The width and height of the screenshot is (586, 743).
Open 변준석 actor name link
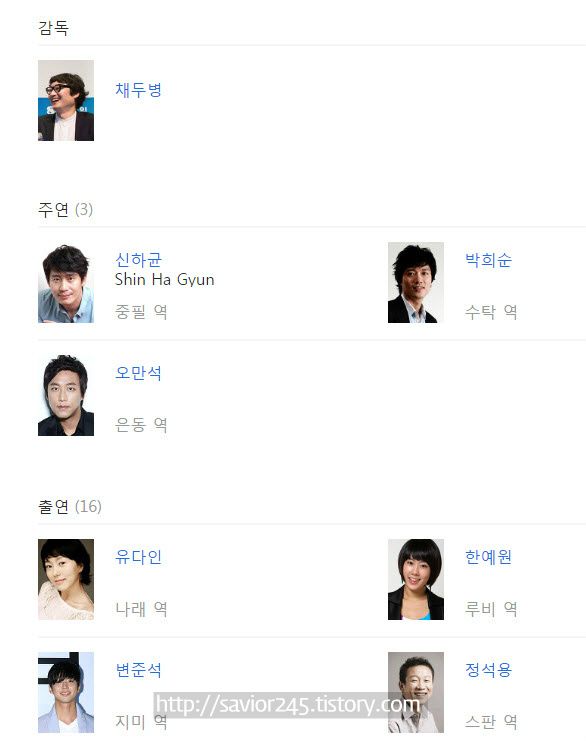click(138, 670)
